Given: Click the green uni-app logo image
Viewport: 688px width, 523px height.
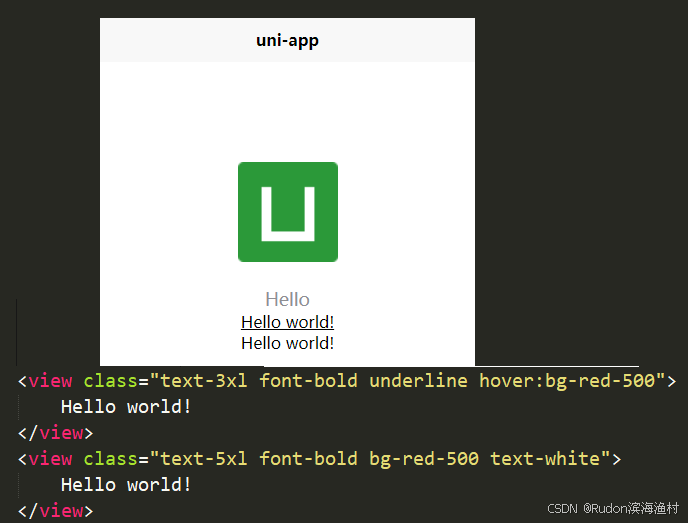Looking at the screenshot, I should click(x=288, y=212).
